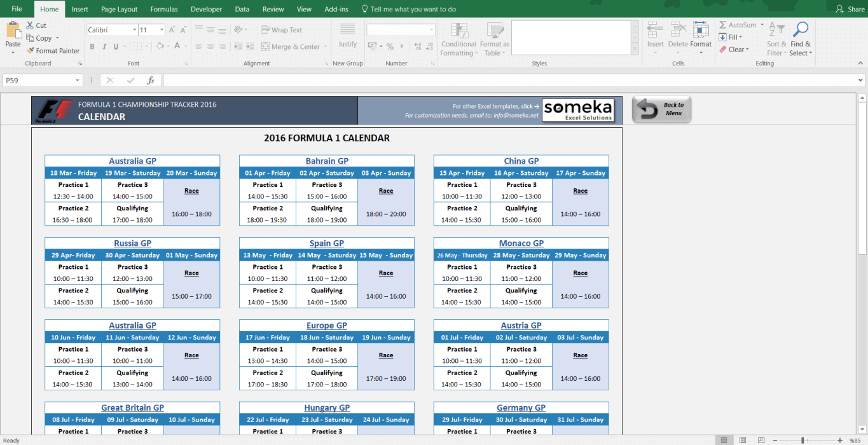Viewport: 868px width, 445px height.
Task: Switch to the Insert ribbon tab
Action: 79,9
